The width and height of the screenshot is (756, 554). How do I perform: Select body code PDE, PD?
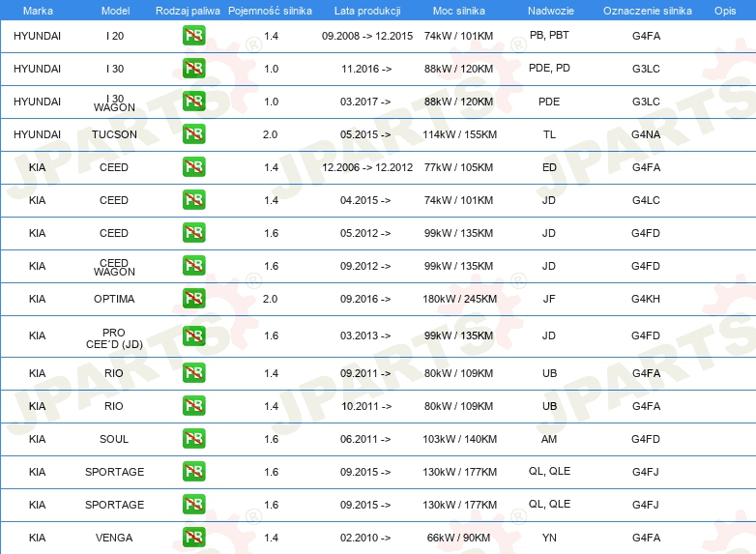(549, 68)
